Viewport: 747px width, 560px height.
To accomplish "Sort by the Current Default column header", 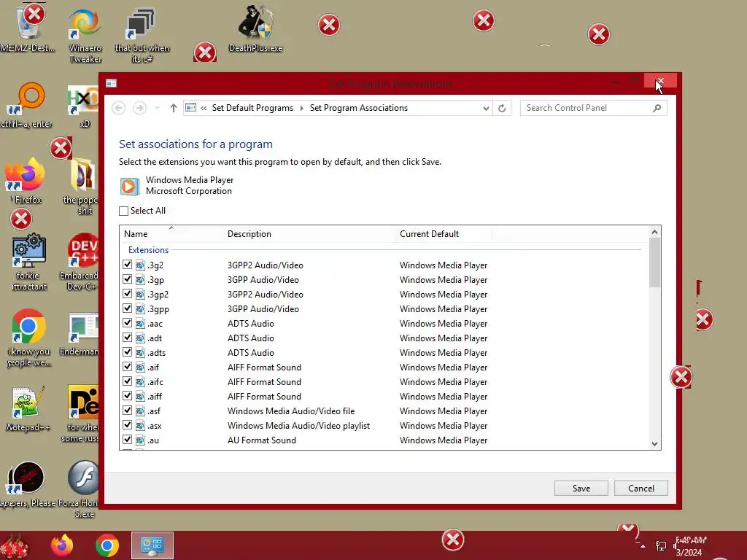I will [x=443, y=234].
